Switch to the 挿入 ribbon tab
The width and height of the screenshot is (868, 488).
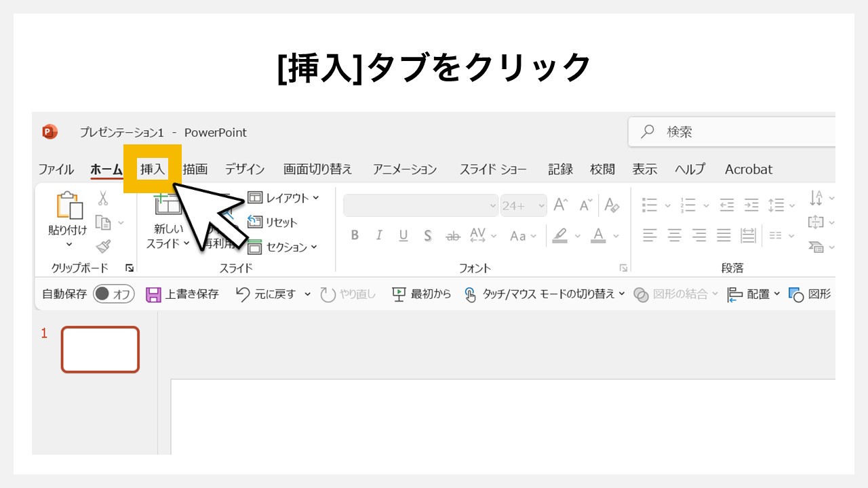tap(152, 169)
